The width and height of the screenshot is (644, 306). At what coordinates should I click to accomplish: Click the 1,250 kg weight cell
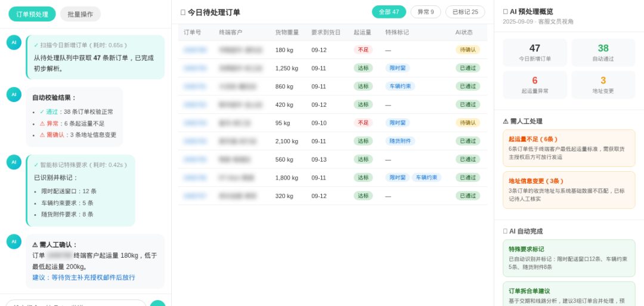(x=287, y=68)
